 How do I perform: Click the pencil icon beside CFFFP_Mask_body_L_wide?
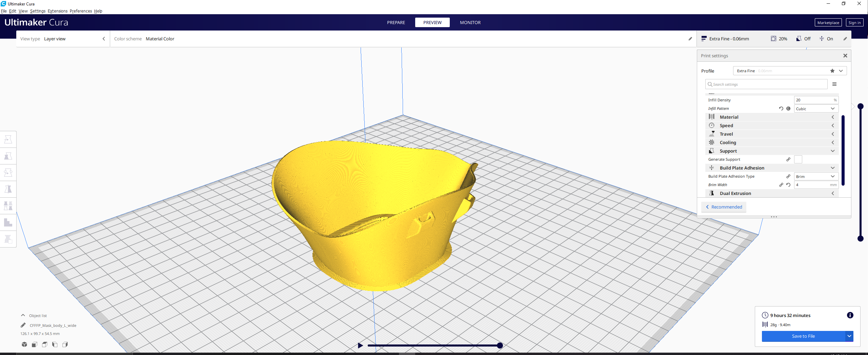[x=23, y=325]
